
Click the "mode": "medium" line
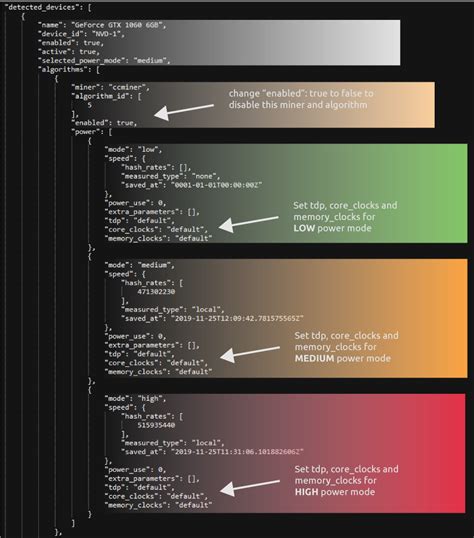(x=140, y=265)
